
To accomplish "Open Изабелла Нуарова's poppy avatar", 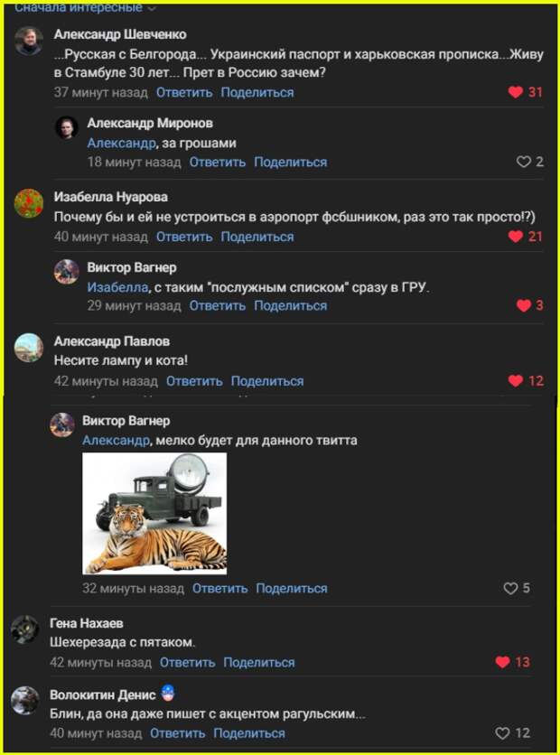I will tap(28, 203).
